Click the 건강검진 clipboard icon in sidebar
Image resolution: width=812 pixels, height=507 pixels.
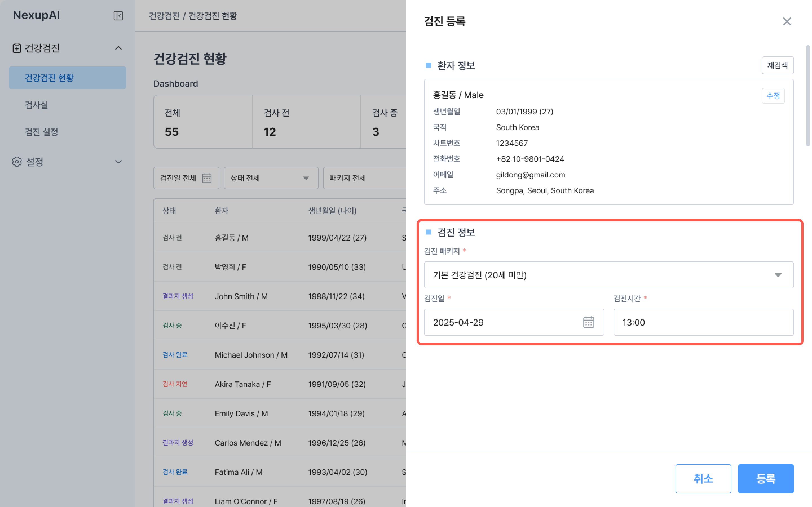(16, 48)
